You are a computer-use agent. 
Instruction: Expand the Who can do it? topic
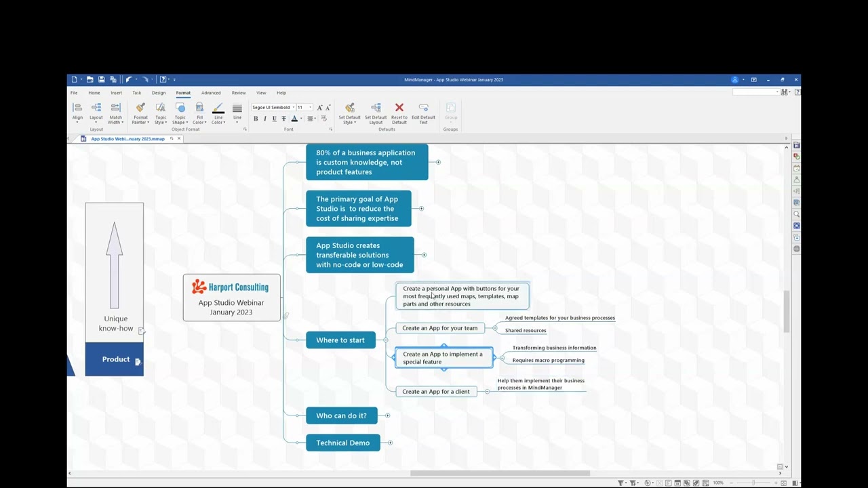click(x=388, y=415)
